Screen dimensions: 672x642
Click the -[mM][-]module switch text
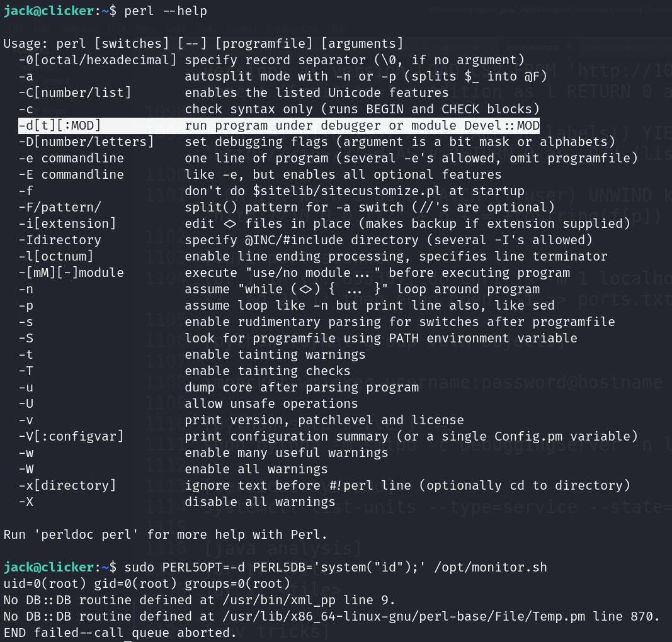click(x=71, y=273)
